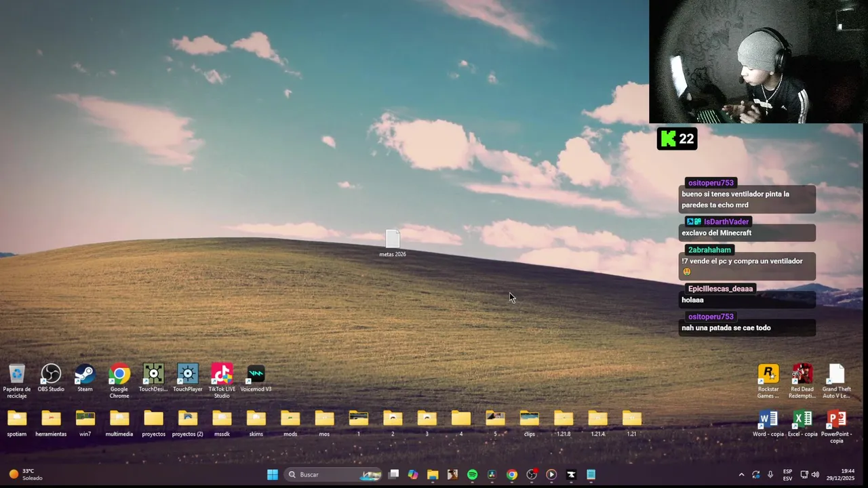Viewport: 868px width, 488px height.
Task: Select the spotiam folder
Action: pyautogui.click(x=17, y=424)
